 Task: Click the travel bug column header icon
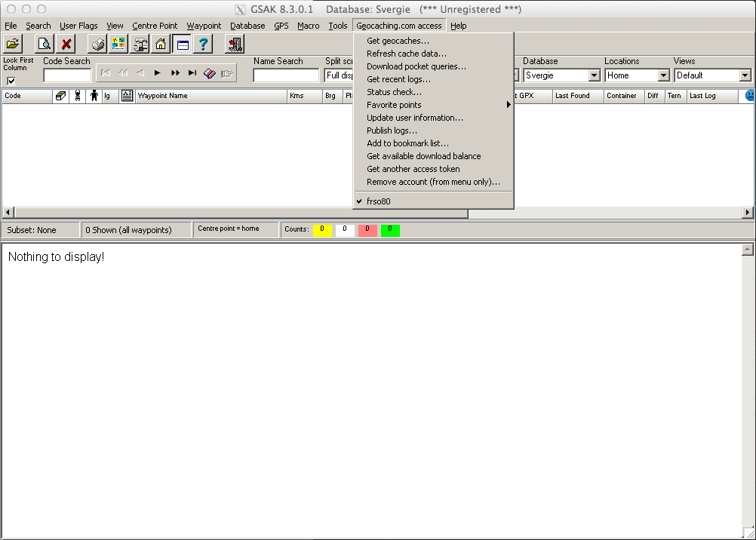(78, 96)
